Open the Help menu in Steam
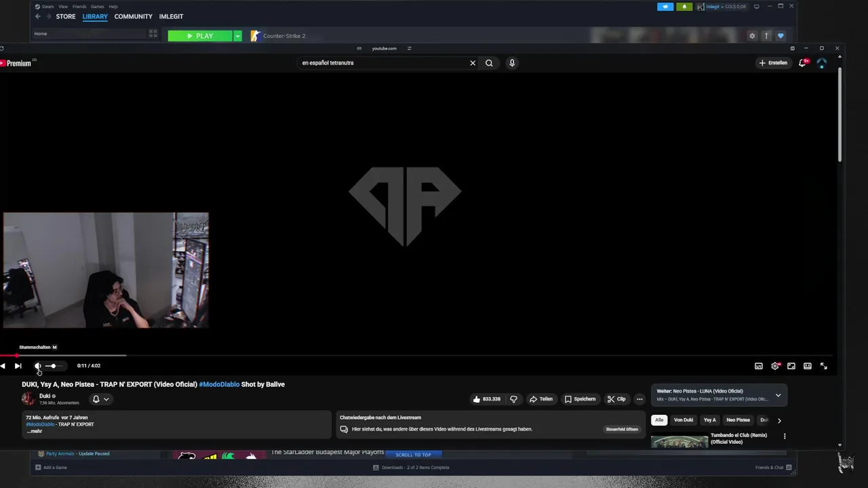The width and height of the screenshot is (868, 488). pyautogui.click(x=113, y=7)
